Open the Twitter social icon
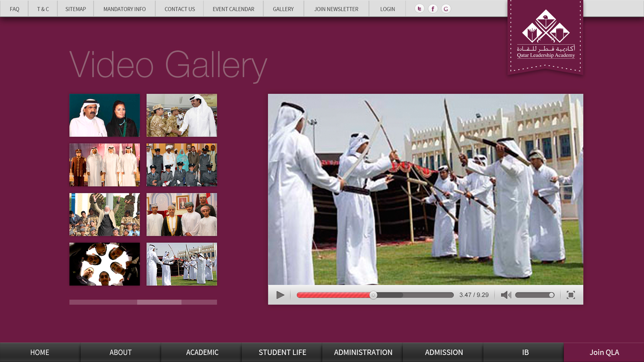644x362 pixels. coord(419,9)
